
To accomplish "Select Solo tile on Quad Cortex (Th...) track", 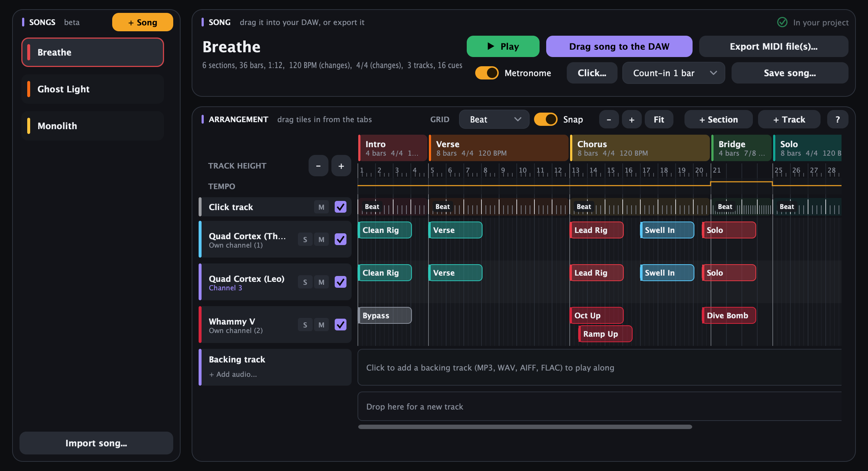I will (x=729, y=230).
